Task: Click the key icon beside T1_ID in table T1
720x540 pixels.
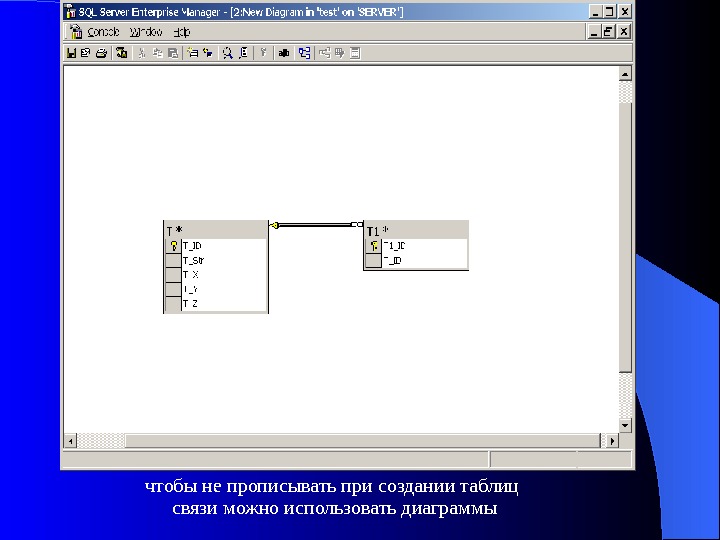Action: [x=374, y=246]
